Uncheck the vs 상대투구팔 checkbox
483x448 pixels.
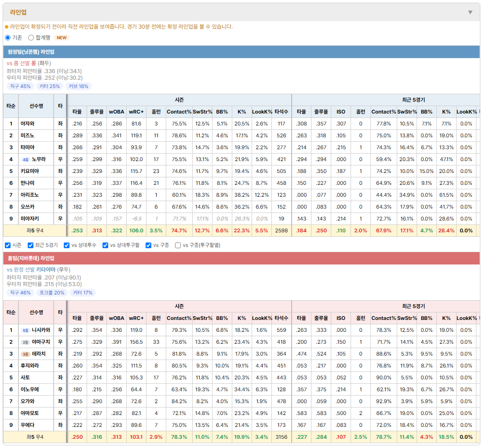pos(105,245)
